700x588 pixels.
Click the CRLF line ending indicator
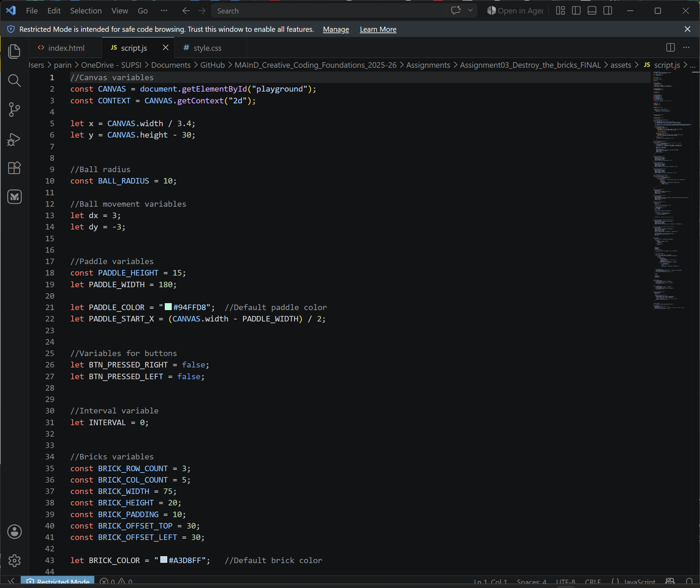pyautogui.click(x=593, y=582)
